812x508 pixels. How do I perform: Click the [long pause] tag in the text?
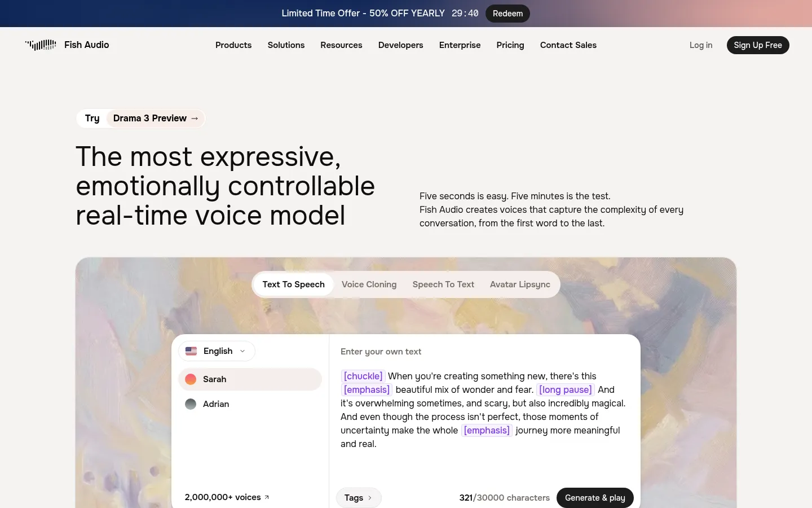point(566,389)
